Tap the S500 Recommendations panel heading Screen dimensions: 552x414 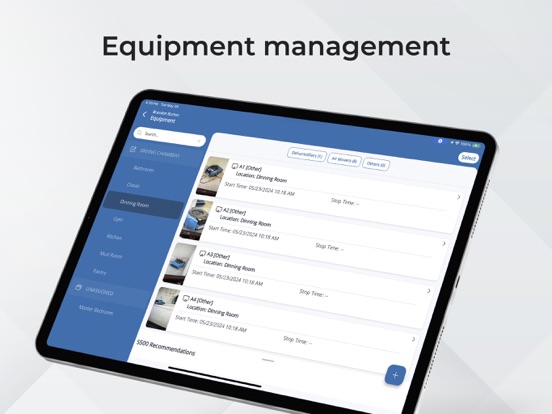coord(165,348)
